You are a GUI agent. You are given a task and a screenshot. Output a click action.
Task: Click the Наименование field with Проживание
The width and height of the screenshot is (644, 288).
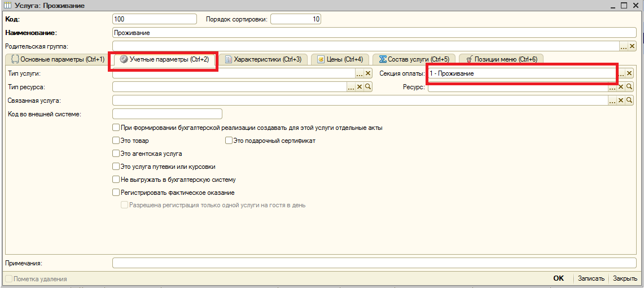[374, 33]
